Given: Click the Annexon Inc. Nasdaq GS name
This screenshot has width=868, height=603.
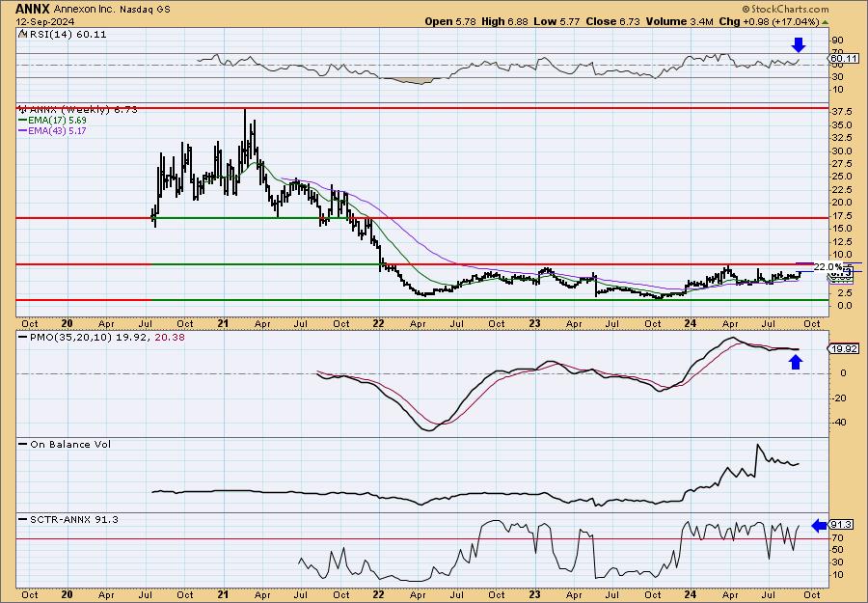Looking at the screenshot, I should click(x=113, y=10).
